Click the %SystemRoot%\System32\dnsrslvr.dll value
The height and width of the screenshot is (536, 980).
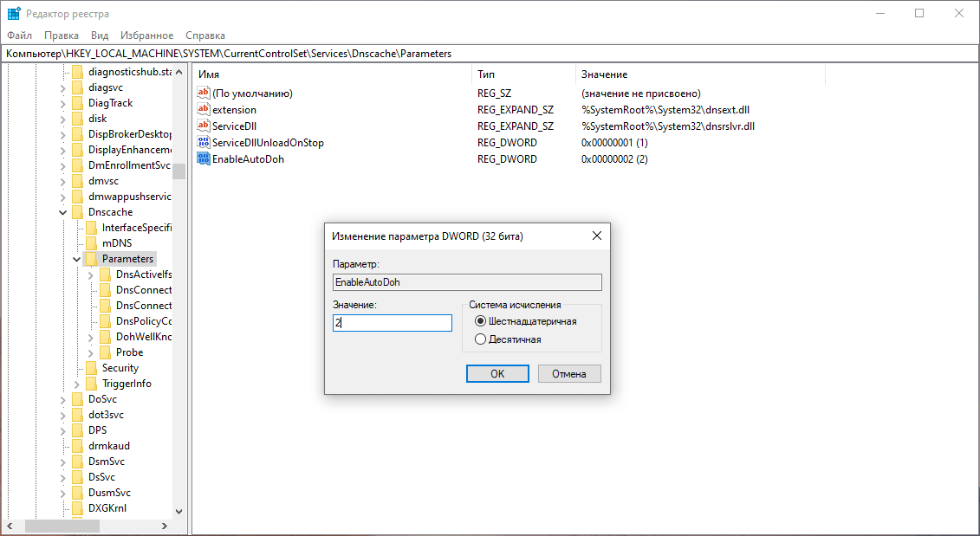point(667,126)
